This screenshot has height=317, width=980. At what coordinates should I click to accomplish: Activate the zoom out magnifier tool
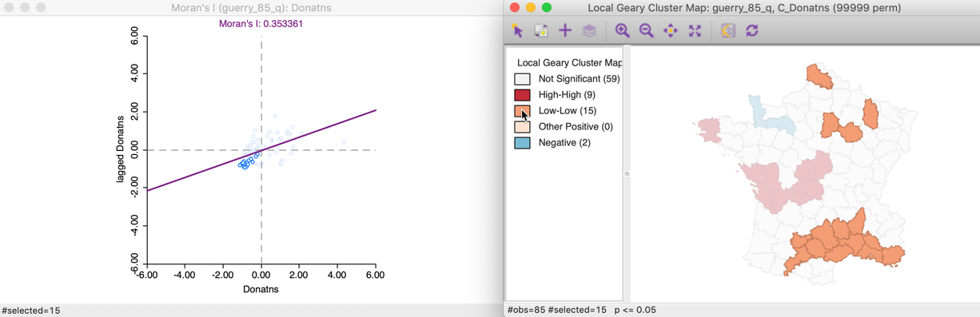pos(646,30)
